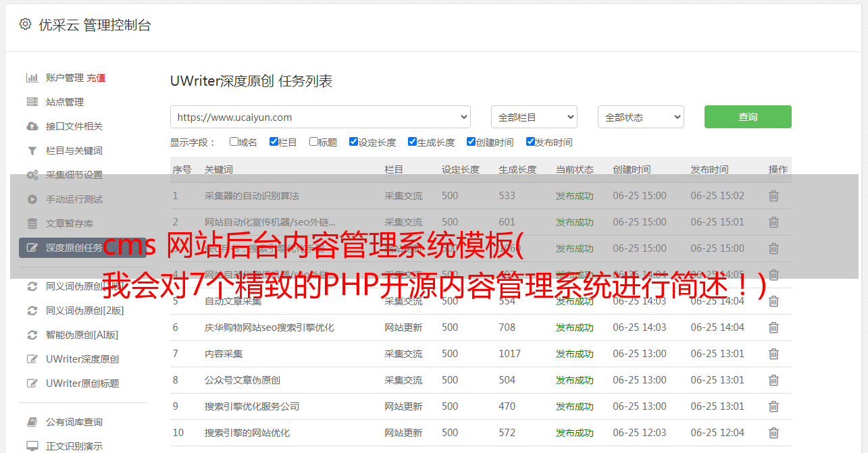The width and height of the screenshot is (868, 453).
Task: Click the 智能伪原创[AI版] refresh icon
Action: 32,335
